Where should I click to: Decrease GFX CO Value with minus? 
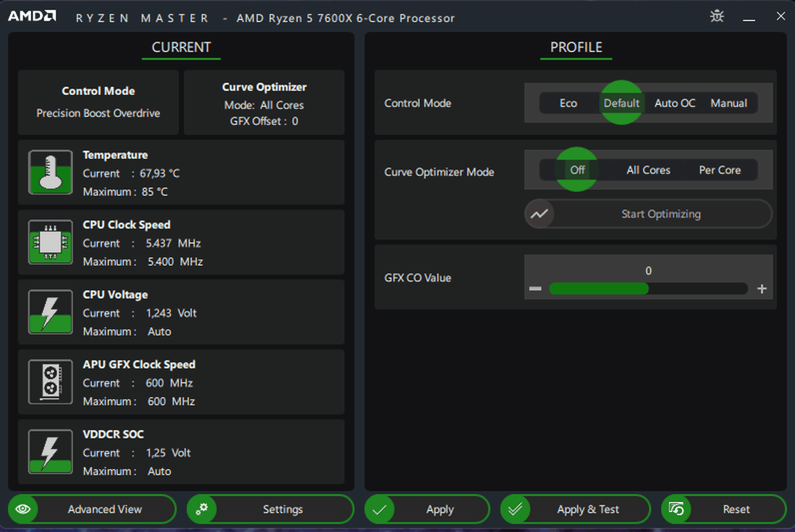click(x=536, y=289)
